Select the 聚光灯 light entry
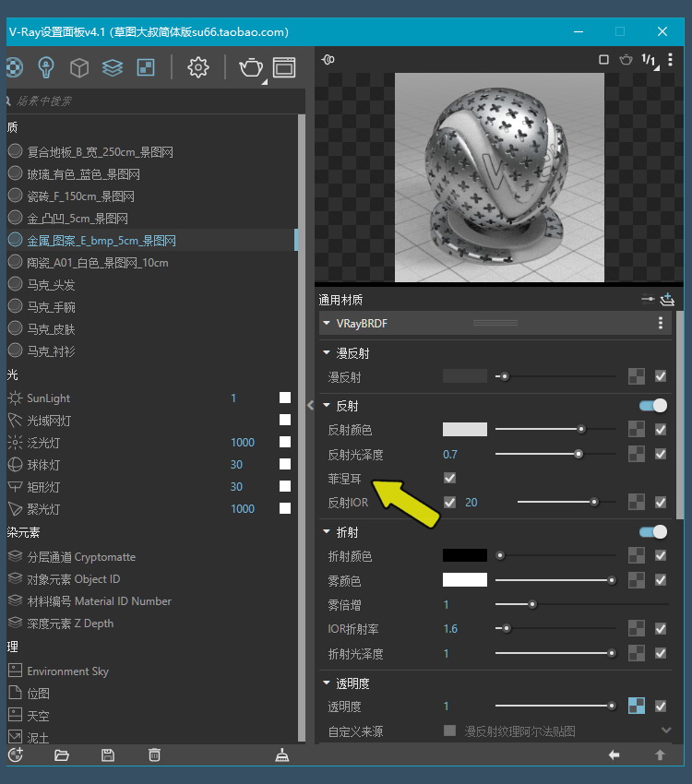The width and height of the screenshot is (692, 784). (43, 509)
